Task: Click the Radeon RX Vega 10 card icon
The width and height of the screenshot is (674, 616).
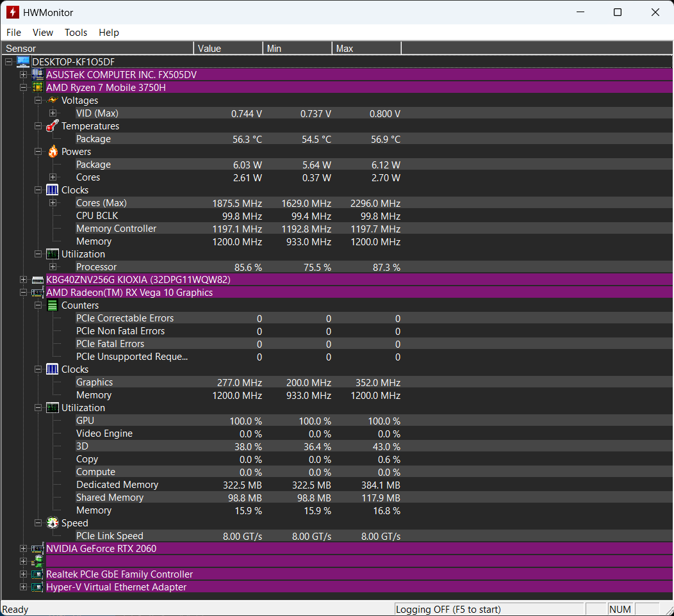Action: coord(37,293)
